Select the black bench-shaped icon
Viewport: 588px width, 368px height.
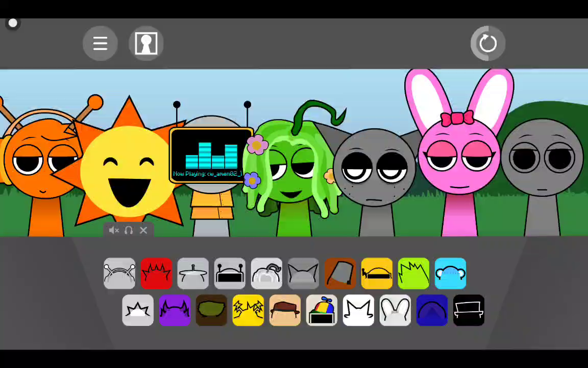point(469,310)
